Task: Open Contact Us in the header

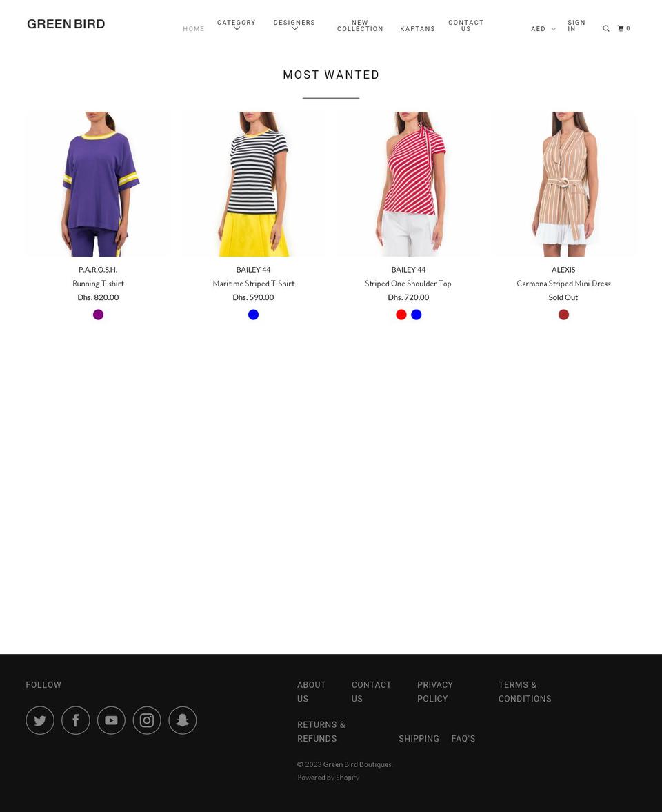Action: (x=466, y=26)
